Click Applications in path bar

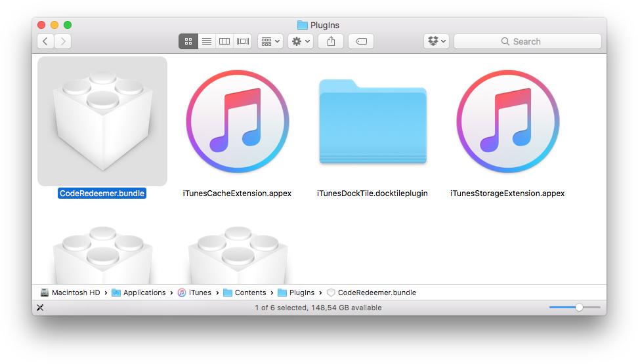pyautogui.click(x=138, y=293)
